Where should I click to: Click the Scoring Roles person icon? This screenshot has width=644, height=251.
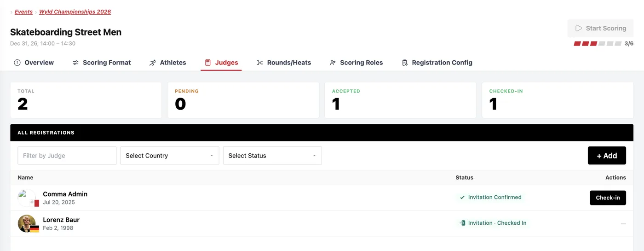point(333,63)
